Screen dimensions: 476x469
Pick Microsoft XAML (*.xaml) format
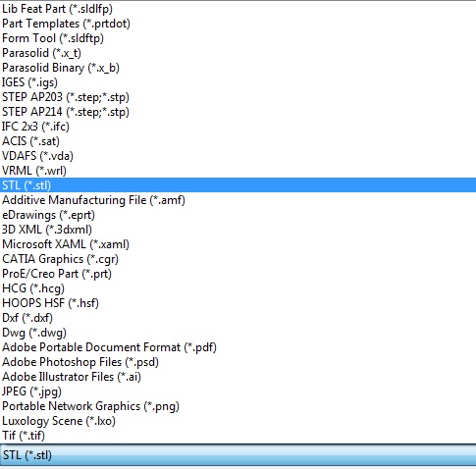(x=238, y=244)
